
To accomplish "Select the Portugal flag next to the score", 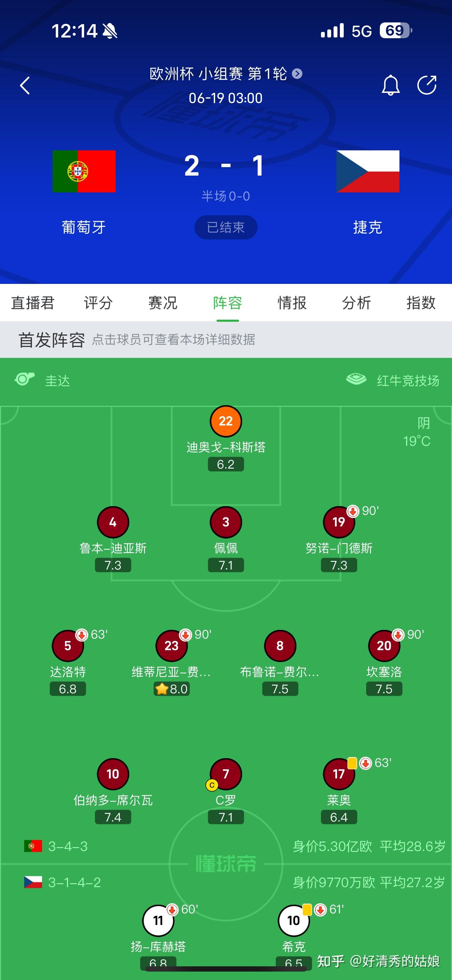I will point(84,171).
